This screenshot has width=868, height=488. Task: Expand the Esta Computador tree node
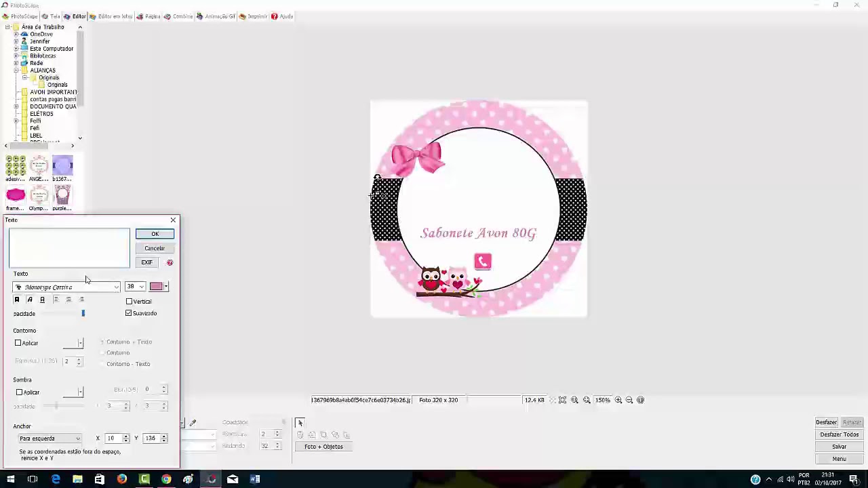click(16, 49)
